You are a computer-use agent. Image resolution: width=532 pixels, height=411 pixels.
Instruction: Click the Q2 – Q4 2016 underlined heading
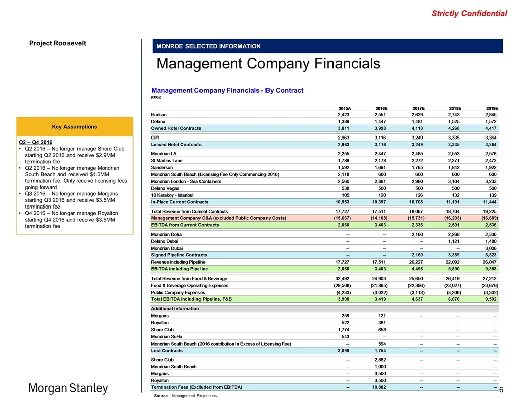[x=33, y=142]
